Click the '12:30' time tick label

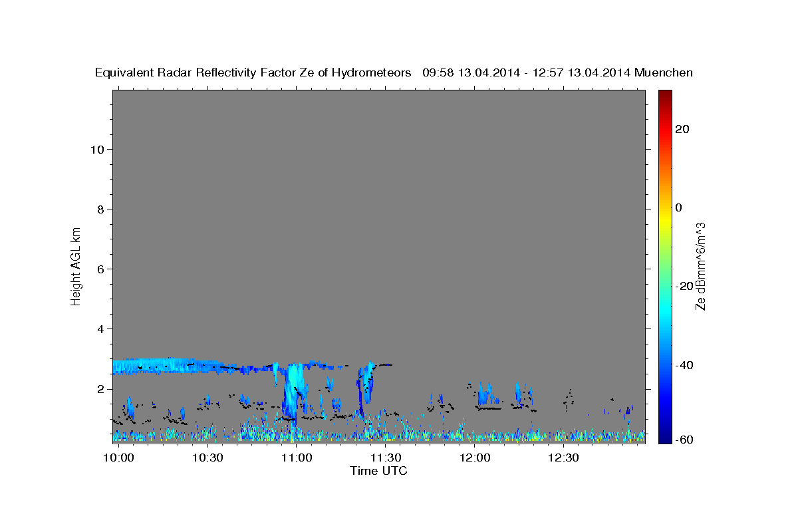point(564,458)
